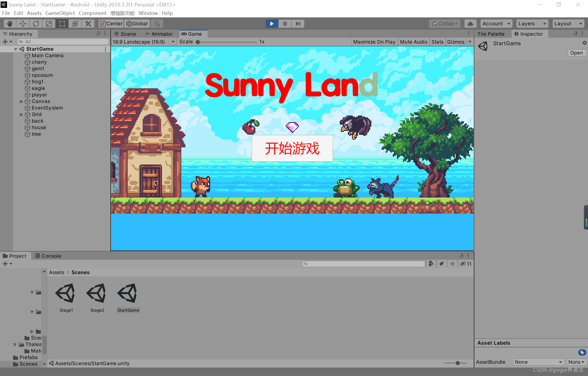This screenshot has height=376, width=588.
Task: Expand the Grid object
Action: [22, 114]
